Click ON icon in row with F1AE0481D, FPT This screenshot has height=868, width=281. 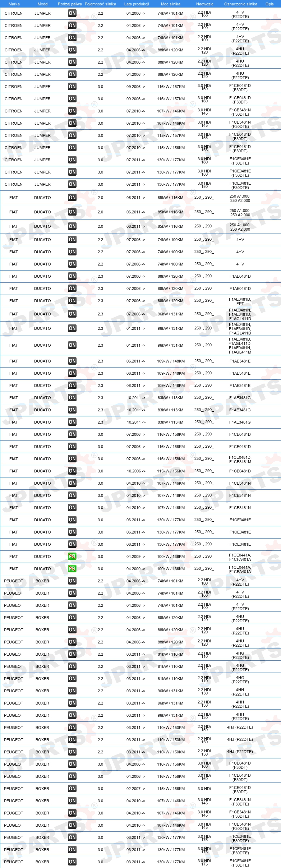72,301
